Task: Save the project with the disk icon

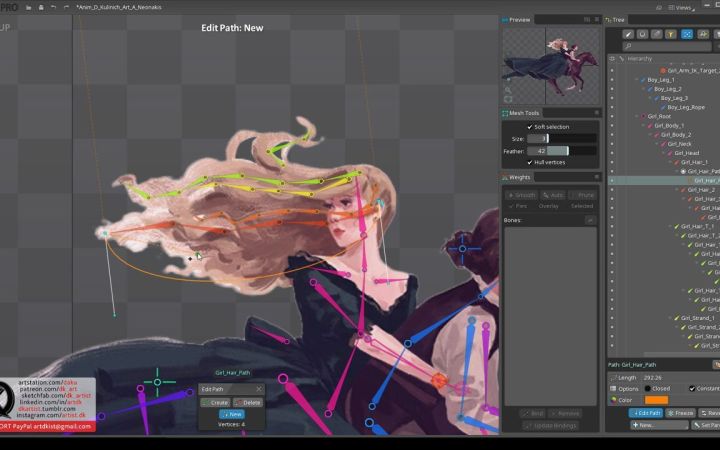Action: tap(41, 7)
